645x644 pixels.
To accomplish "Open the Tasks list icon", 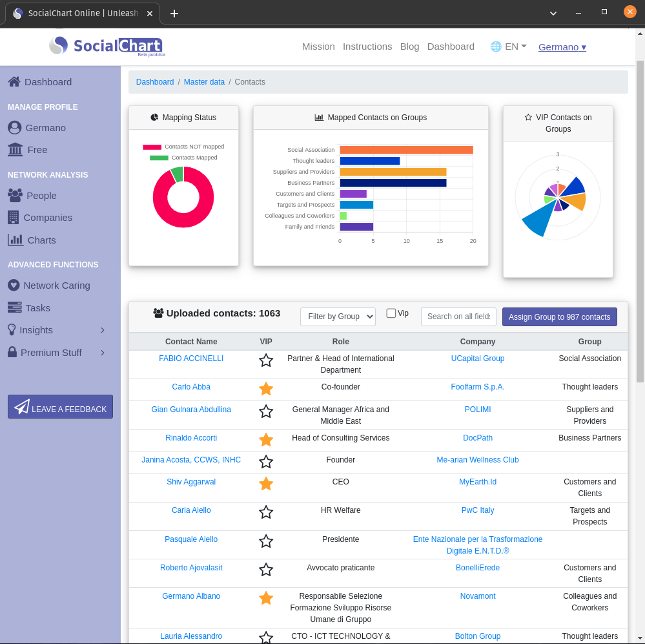I will point(14,307).
